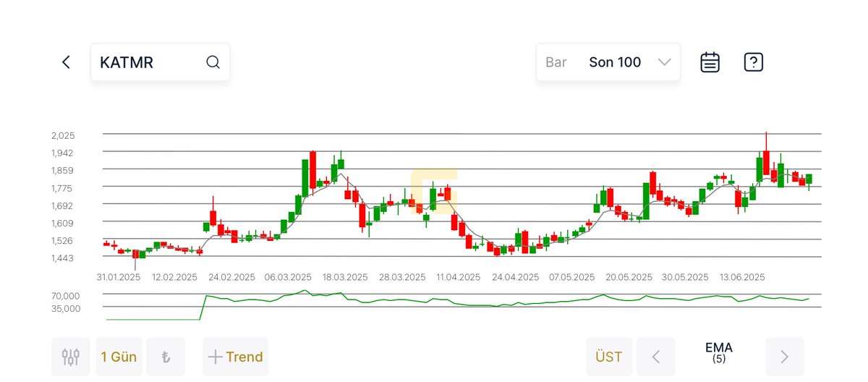Image resolution: width=868 pixels, height=382 pixels.
Task: Click the 24.04.2025 date label
Action: point(516,277)
